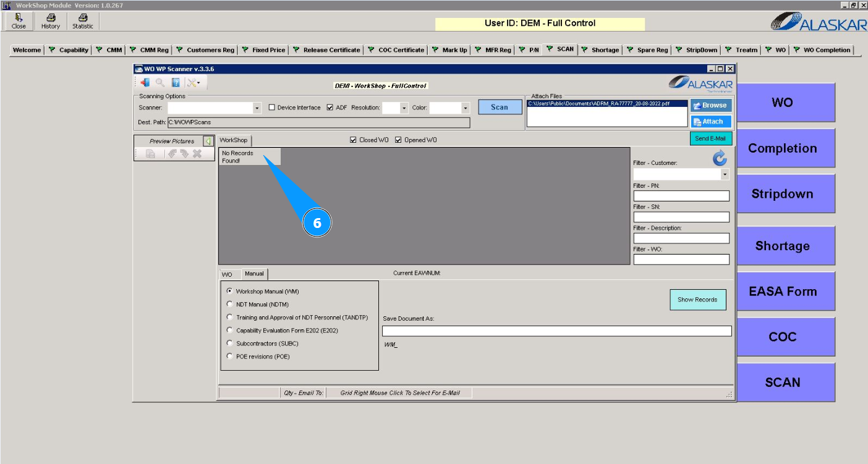The image size is (868, 464).
Task: Focus the Filter - Description field
Action: coord(681,238)
